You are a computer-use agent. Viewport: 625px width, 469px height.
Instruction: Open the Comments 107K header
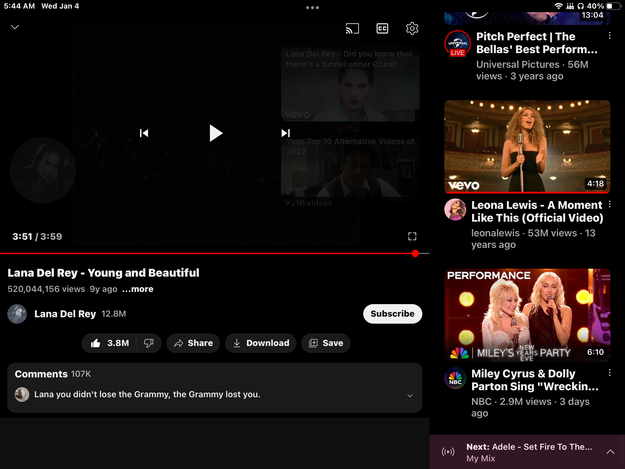coord(53,374)
